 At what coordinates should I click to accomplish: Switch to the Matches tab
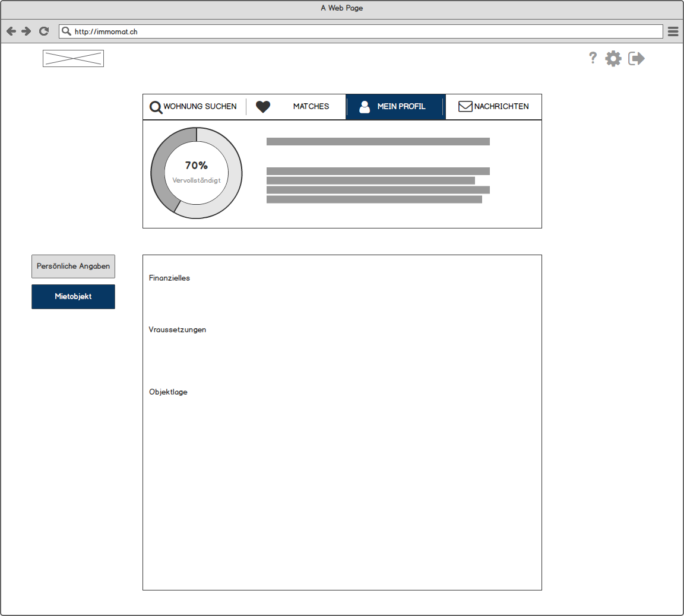311,107
